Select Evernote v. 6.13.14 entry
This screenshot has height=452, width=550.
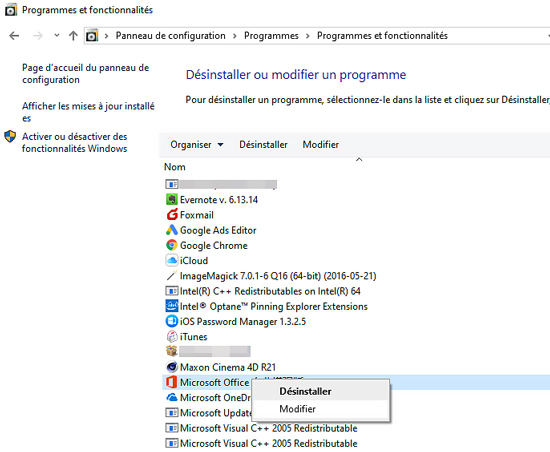pos(219,200)
